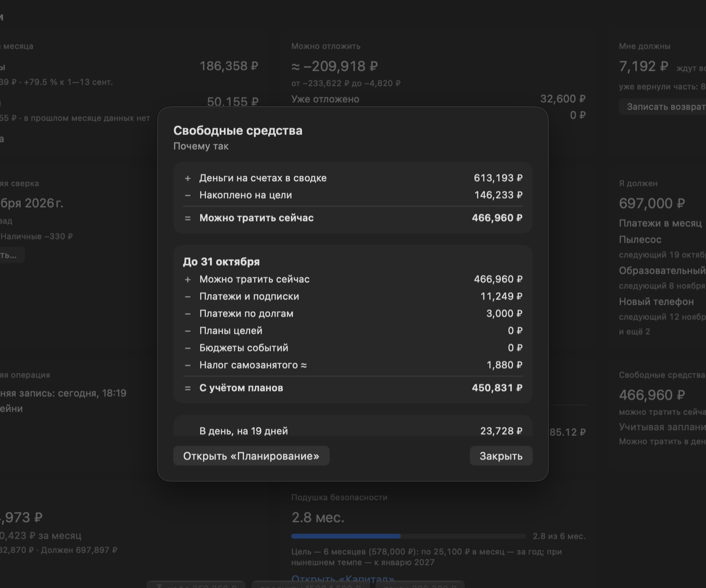Click the 2.8 мес. safety cushion value
706x588 pixels.
[318, 517]
